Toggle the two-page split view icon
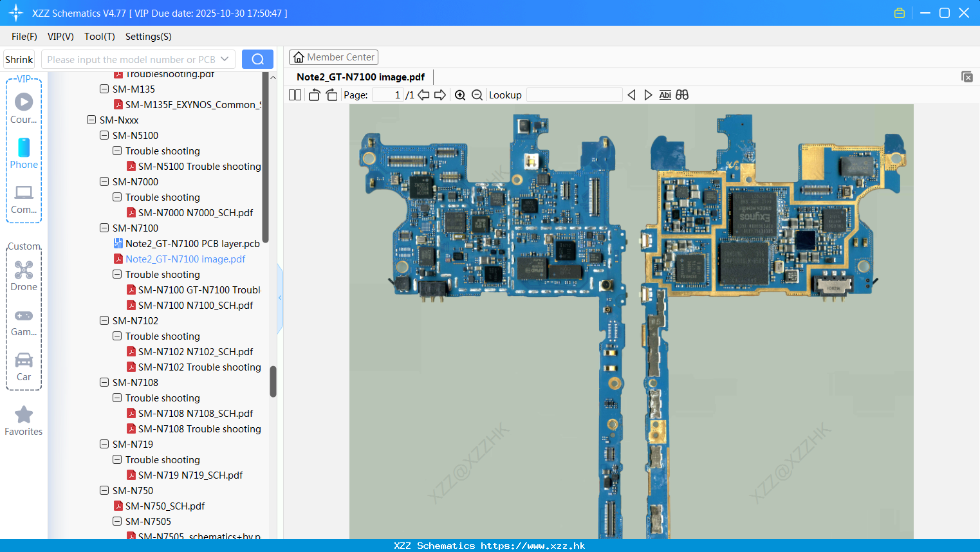 point(295,95)
